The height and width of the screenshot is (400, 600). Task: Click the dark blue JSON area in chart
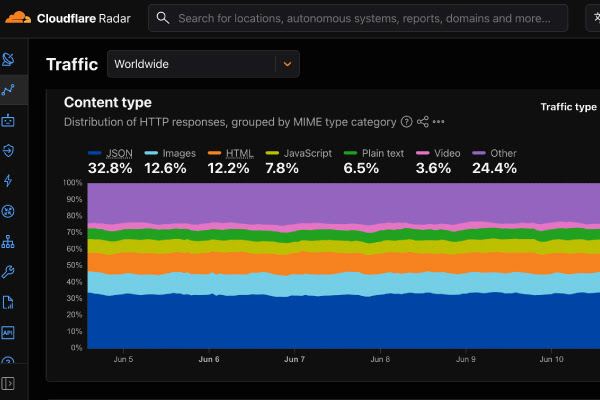coord(344,322)
